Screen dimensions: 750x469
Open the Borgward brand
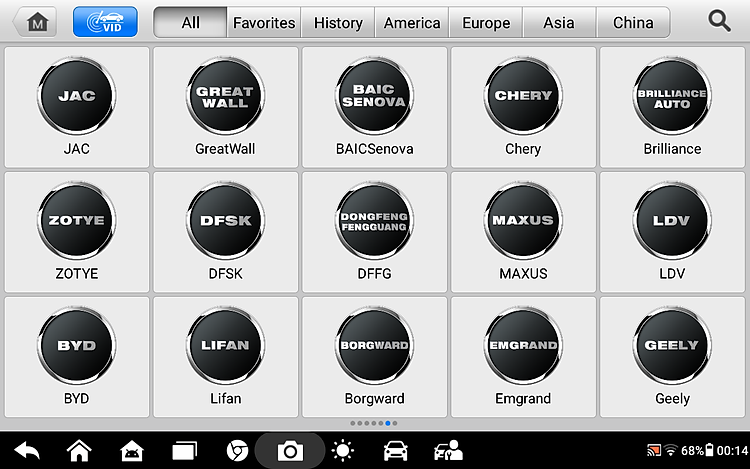(x=375, y=357)
